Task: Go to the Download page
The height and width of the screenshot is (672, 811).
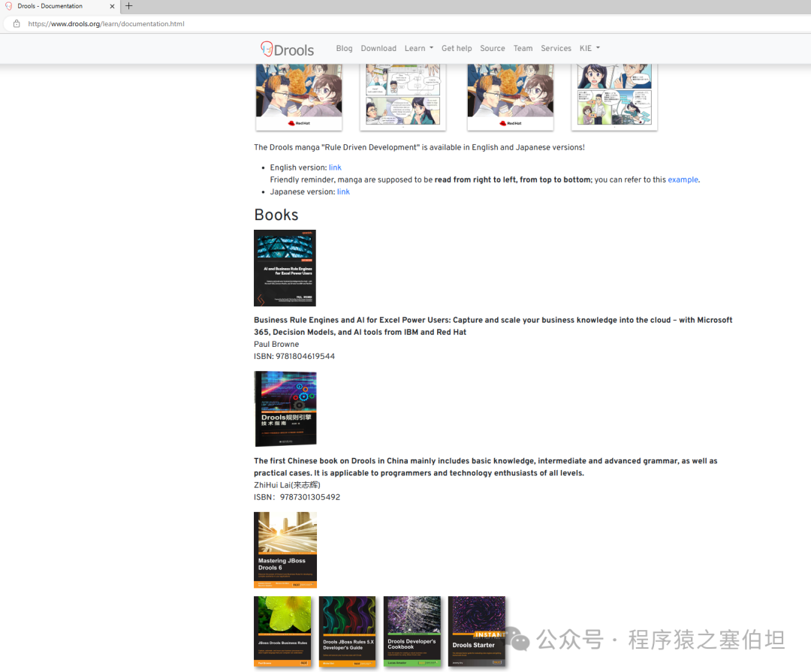Action: [378, 48]
